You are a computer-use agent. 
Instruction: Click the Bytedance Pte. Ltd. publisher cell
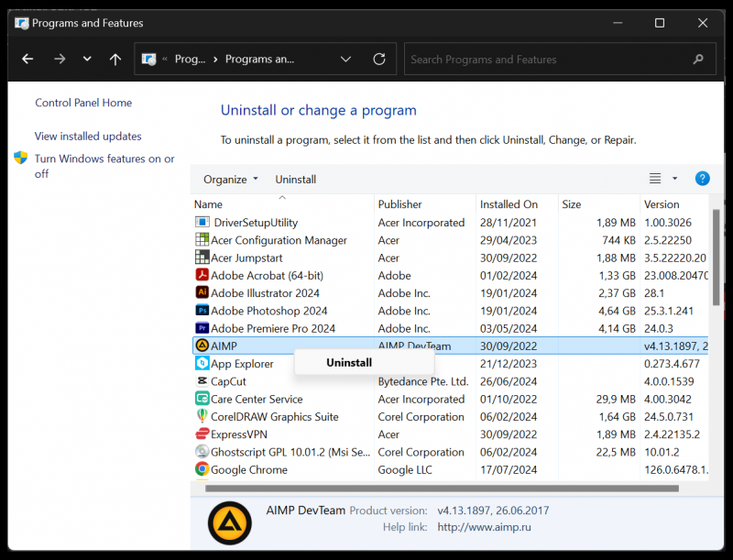[x=423, y=381]
